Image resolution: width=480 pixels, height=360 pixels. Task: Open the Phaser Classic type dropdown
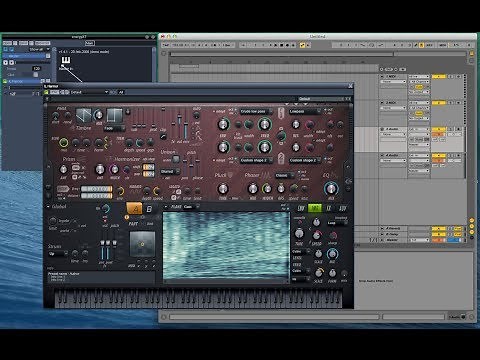284,175
